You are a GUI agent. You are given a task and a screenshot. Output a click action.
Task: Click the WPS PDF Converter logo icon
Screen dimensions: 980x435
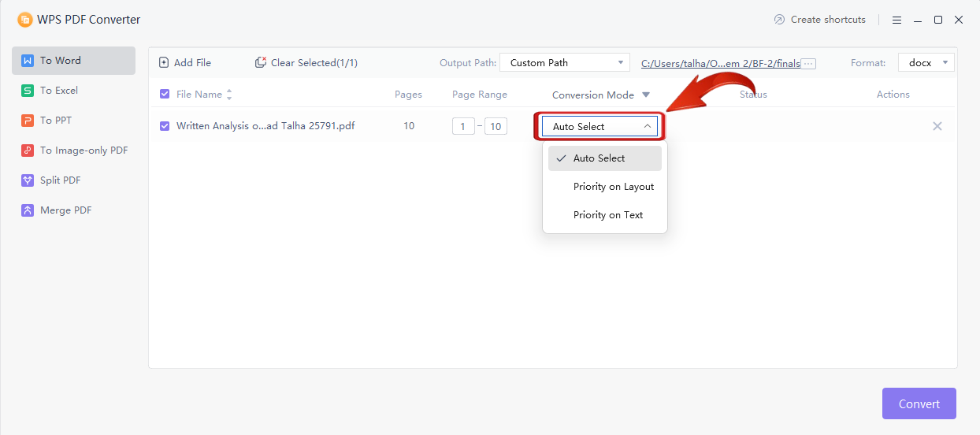click(25, 20)
